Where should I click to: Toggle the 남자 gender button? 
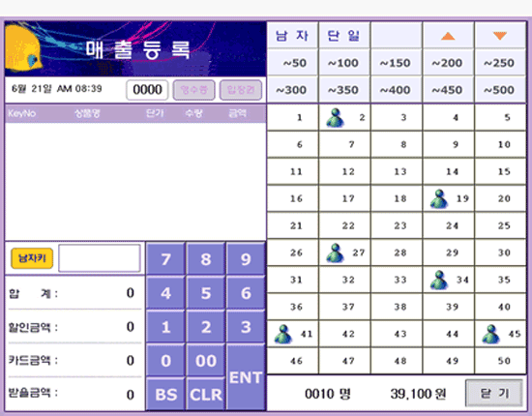(292, 35)
